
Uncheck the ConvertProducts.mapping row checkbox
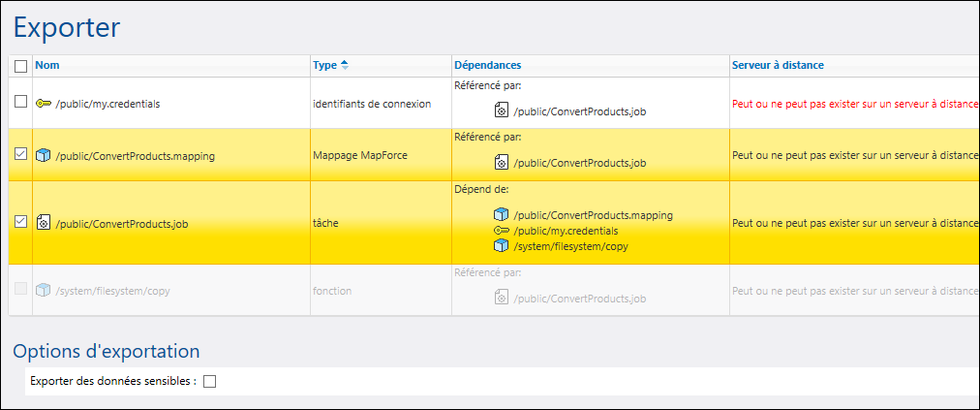(x=21, y=154)
